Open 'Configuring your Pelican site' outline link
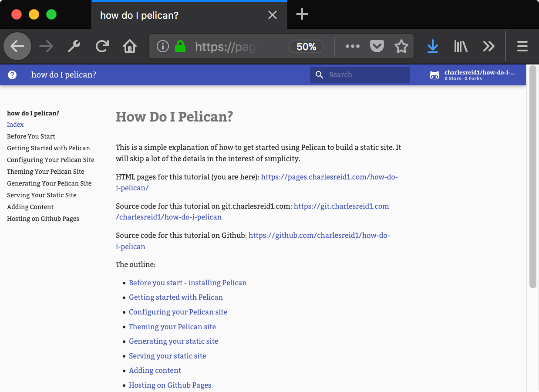 (x=178, y=312)
